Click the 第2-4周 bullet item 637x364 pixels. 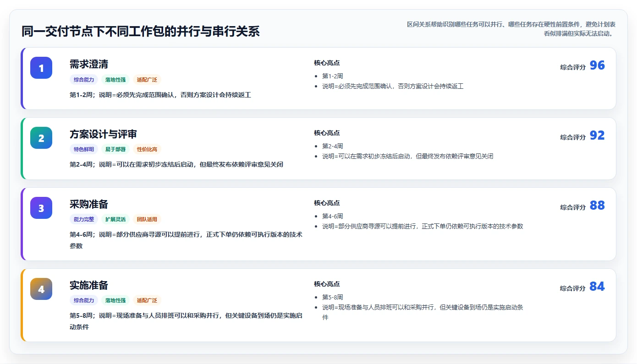click(x=333, y=146)
